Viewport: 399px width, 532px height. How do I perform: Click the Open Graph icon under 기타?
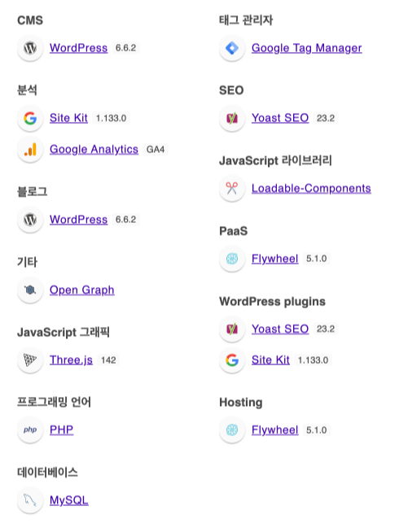point(30,290)
